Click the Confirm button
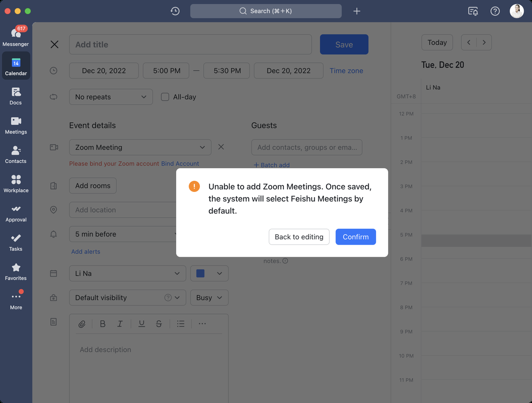The width and height of the screenshot is (532, 403). pos(355,237)
